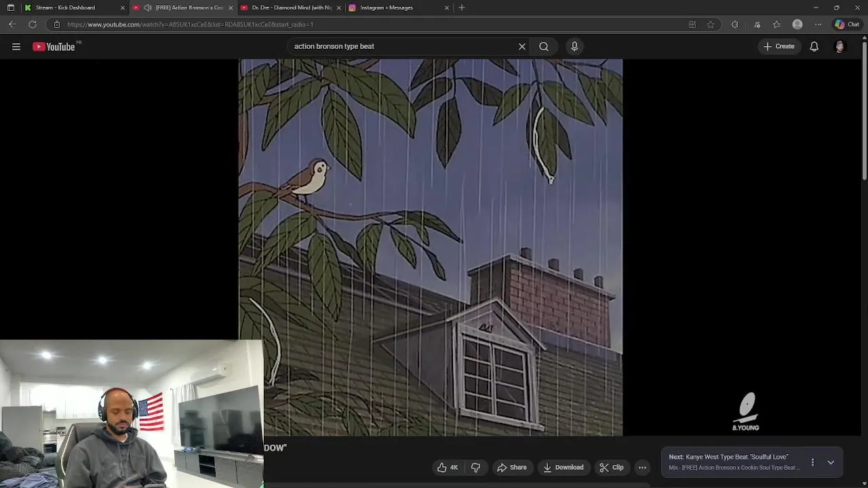Create a clip with the Clip button
The image size is (868, 488).
point(612,467)
